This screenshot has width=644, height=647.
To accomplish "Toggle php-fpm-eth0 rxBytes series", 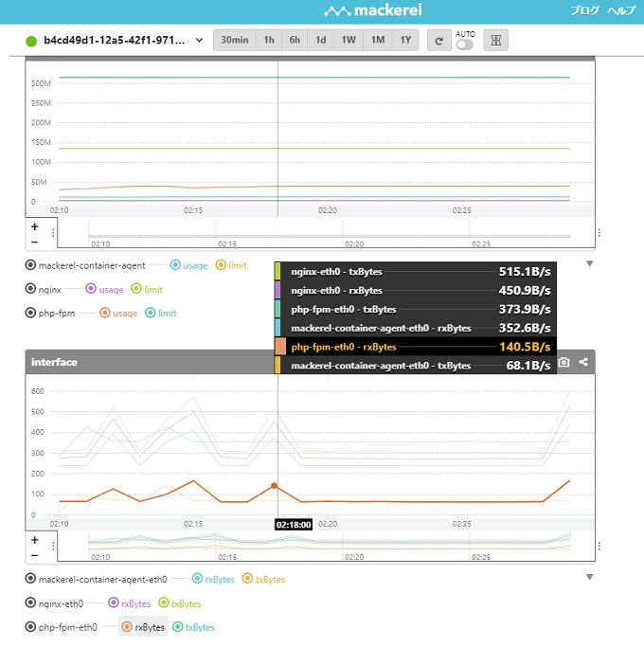I will (143, 627).
